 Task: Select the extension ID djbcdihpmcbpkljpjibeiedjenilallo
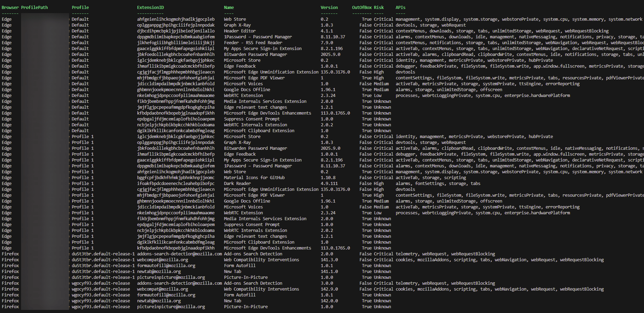click(176, 31)
